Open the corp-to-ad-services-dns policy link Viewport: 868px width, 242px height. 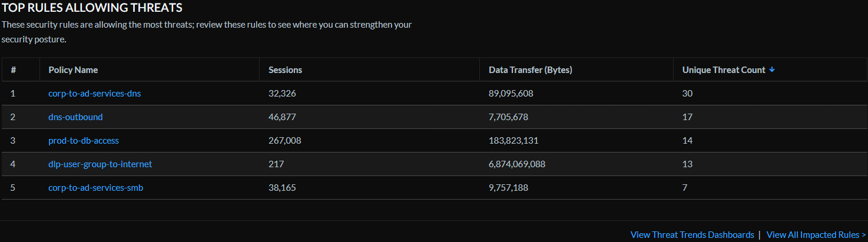(94, 93)
